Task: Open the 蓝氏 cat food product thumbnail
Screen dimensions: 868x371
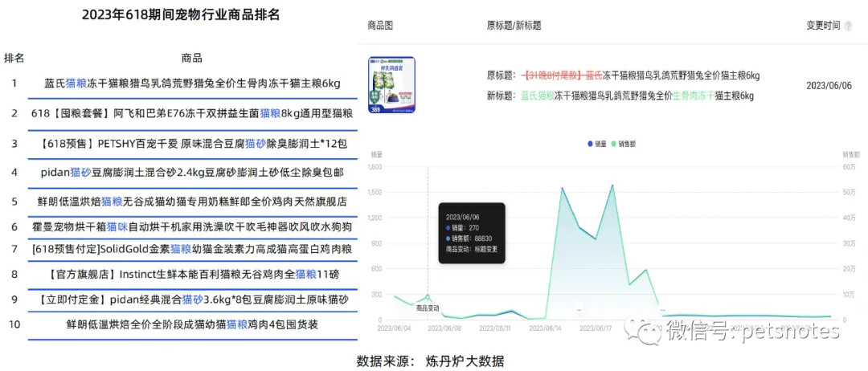Action: point(391,85)
